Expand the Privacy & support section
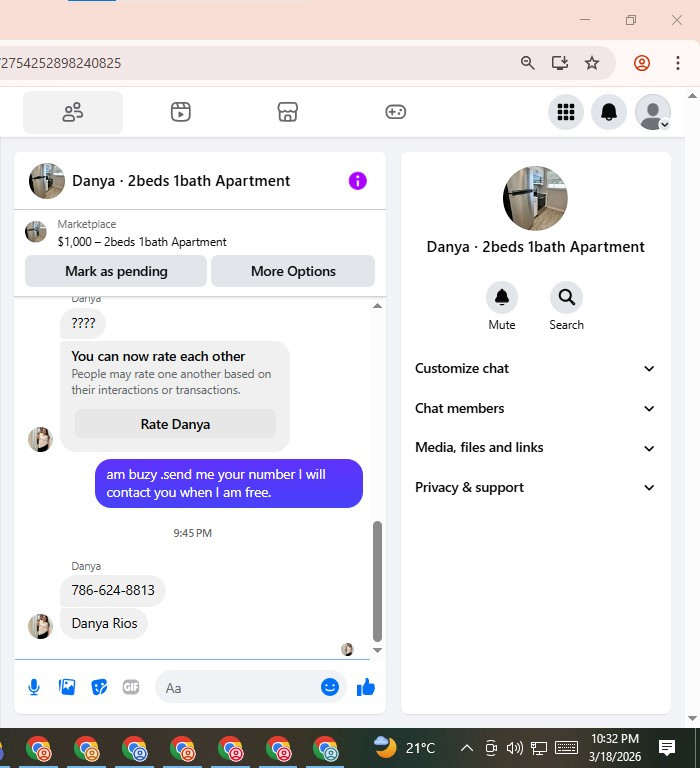This screenshot has height=768, width=700. (x=535, y=487)
